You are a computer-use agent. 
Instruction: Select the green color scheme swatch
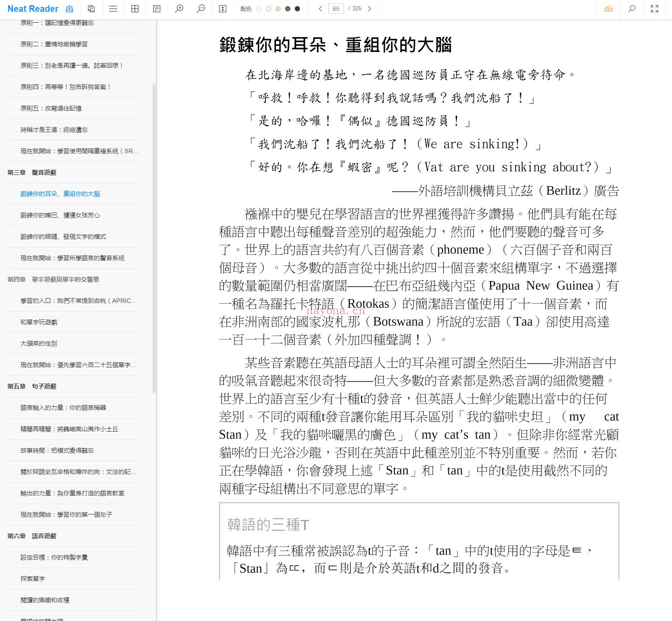point(278,9)
